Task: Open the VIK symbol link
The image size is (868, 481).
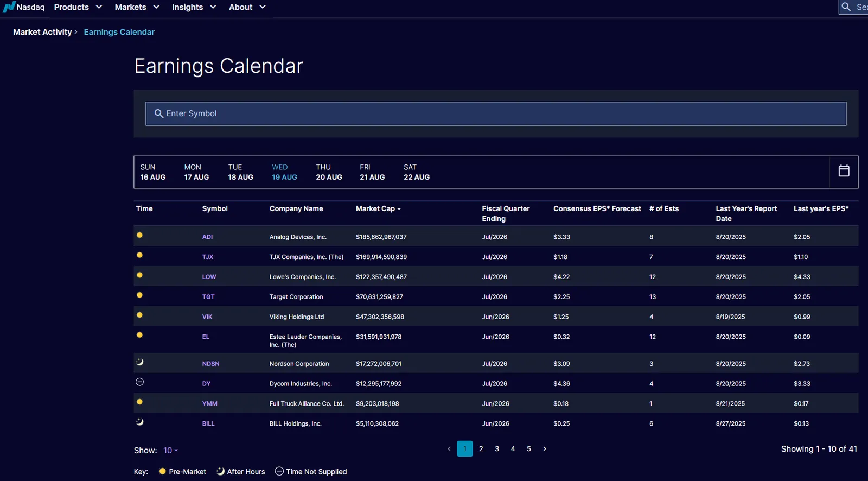Action: click(207, 317)
